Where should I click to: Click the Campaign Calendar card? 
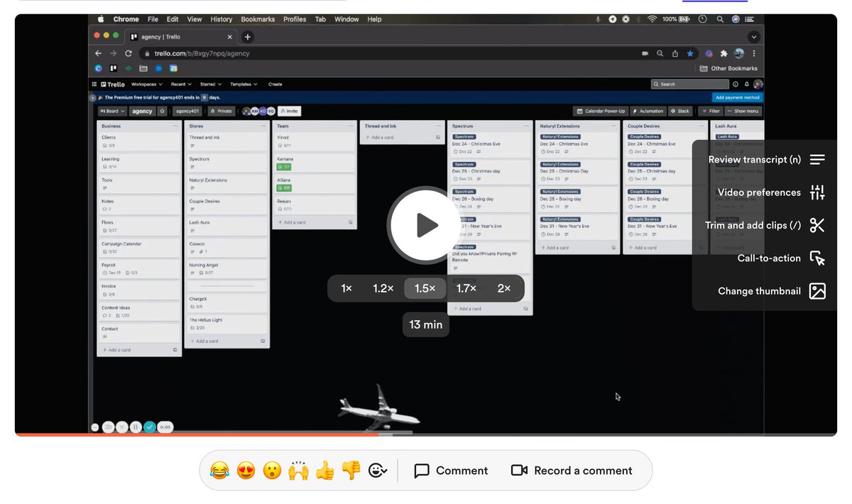coord(139,247)
